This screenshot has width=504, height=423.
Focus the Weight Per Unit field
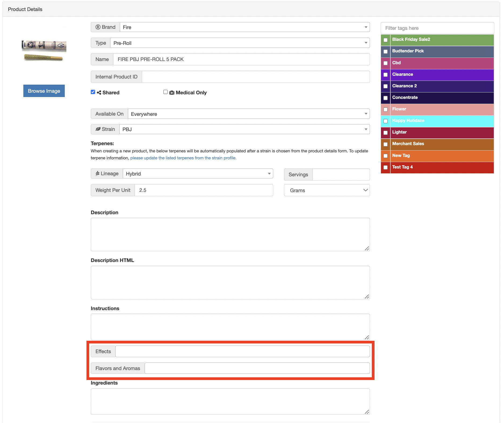pos(204,190)
